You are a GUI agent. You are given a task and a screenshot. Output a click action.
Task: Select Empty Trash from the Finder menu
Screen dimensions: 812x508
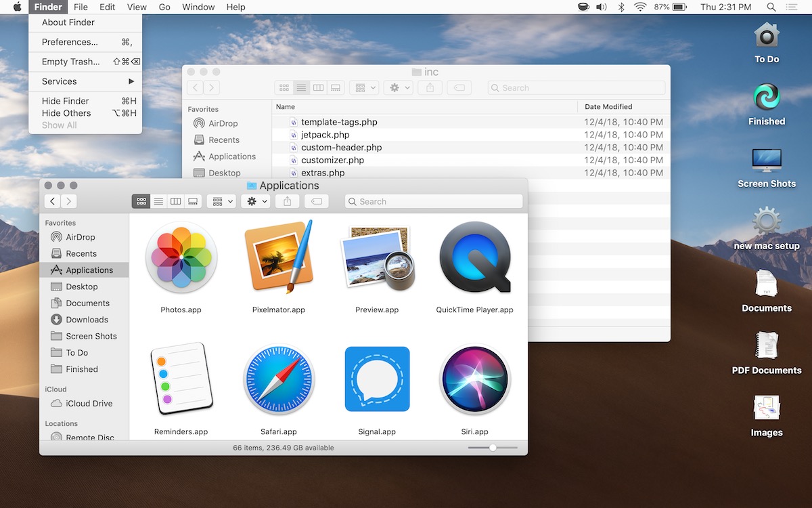click(x=70, y=61)
